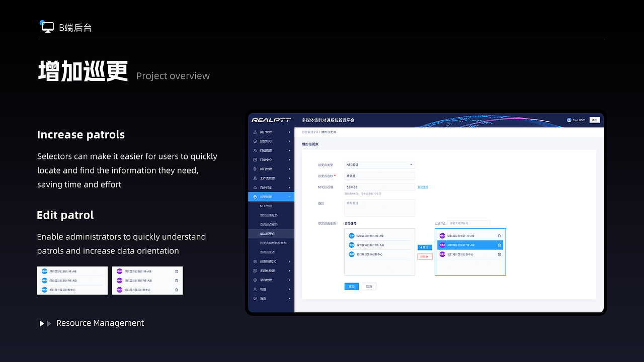The height and width of the screenshot is (362, 644).
Task: Click the 巡更管理 highlighted menu icon
Action: click(x=255, y=197)
